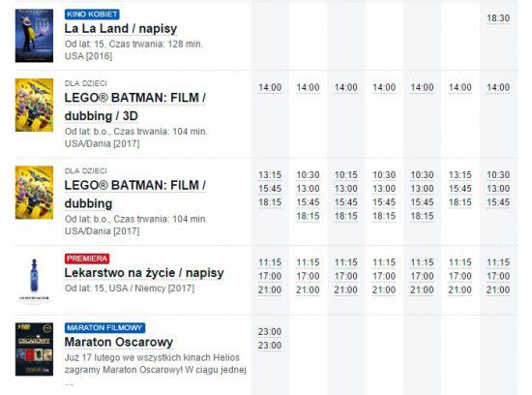Click the red PREMIERA badge

[87, 258]
